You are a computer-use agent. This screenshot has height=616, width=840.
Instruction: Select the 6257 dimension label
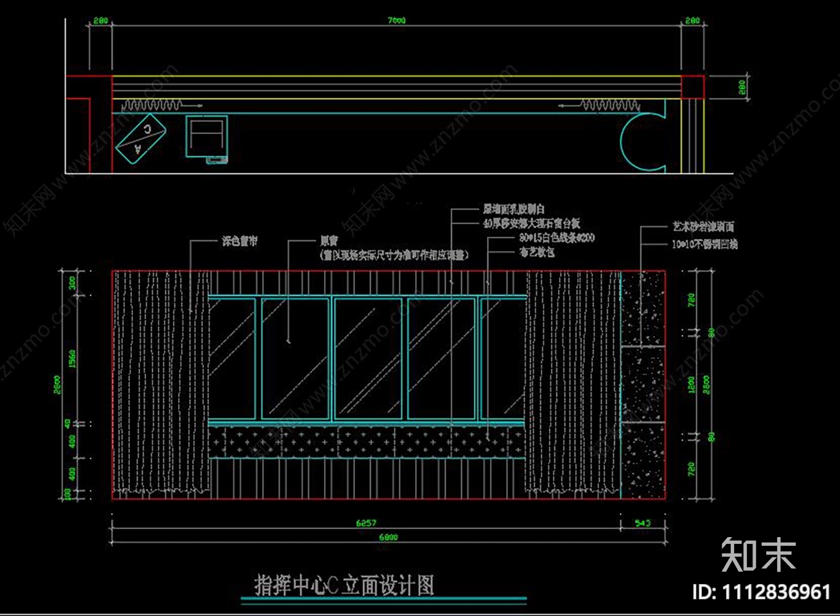(366, 523)
